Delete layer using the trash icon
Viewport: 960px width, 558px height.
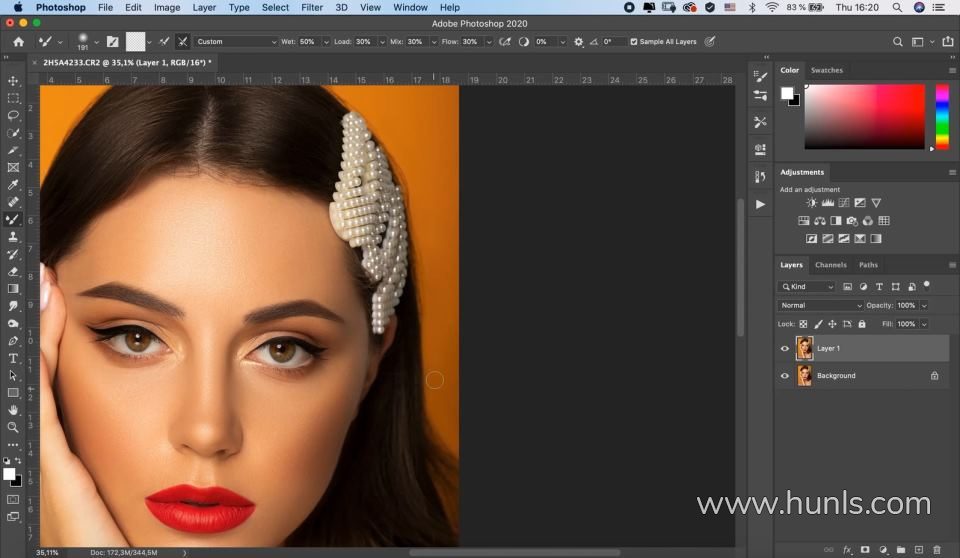coord(937,549)
